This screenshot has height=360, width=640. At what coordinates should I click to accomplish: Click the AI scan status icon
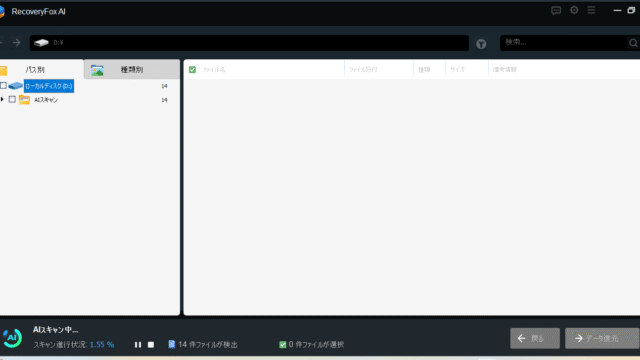[x=12, y=338]
